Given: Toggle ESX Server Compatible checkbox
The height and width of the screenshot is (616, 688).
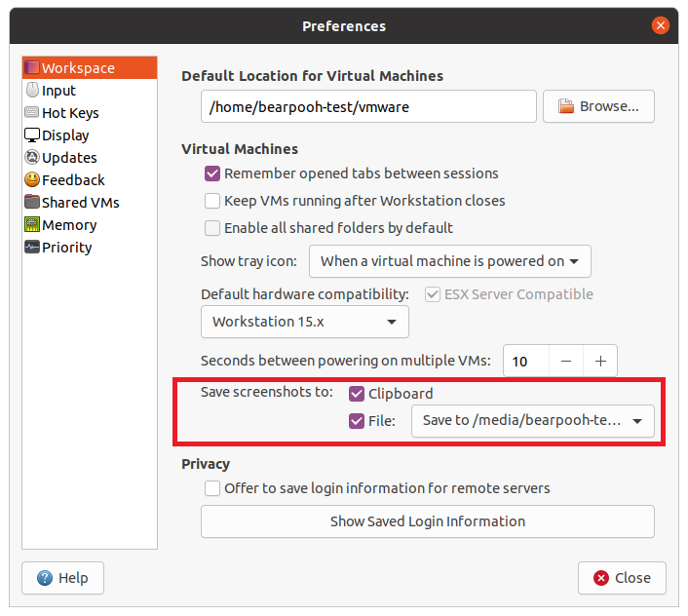Looking at the screenshot, I should 433,294.
